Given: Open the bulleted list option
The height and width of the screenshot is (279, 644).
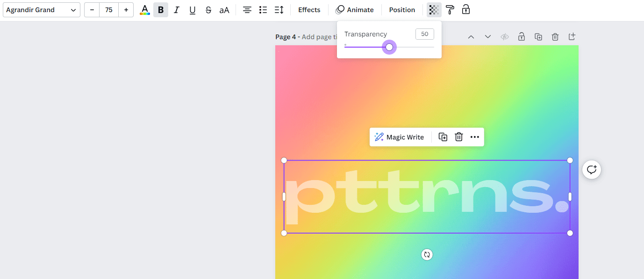Looking at the screenshot, I should pos(263,9).
